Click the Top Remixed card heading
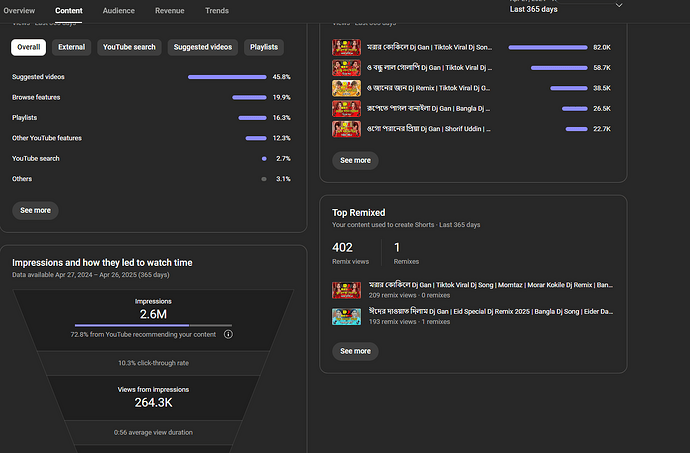 (x=359, y=213)
